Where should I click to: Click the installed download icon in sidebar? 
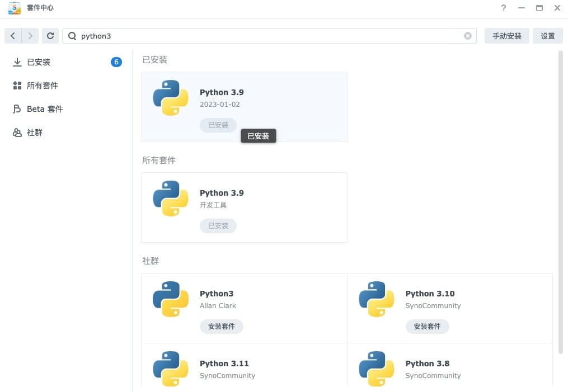(x=17, y=62)
